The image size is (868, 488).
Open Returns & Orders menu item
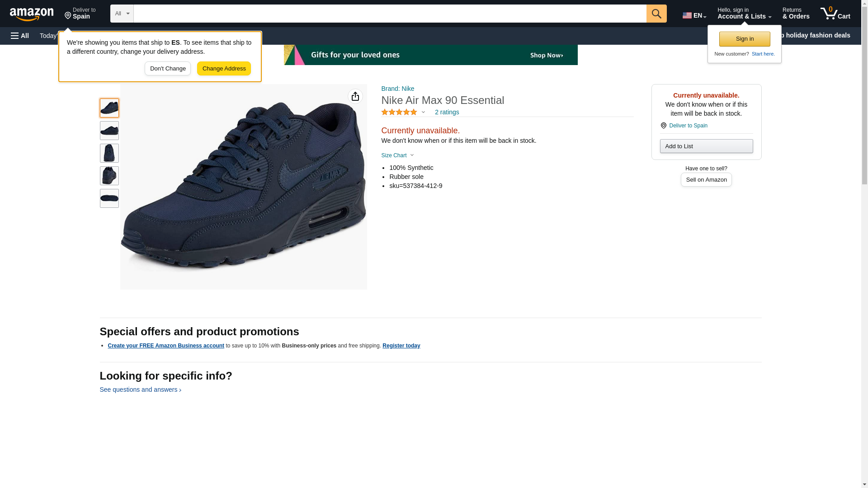796,14
